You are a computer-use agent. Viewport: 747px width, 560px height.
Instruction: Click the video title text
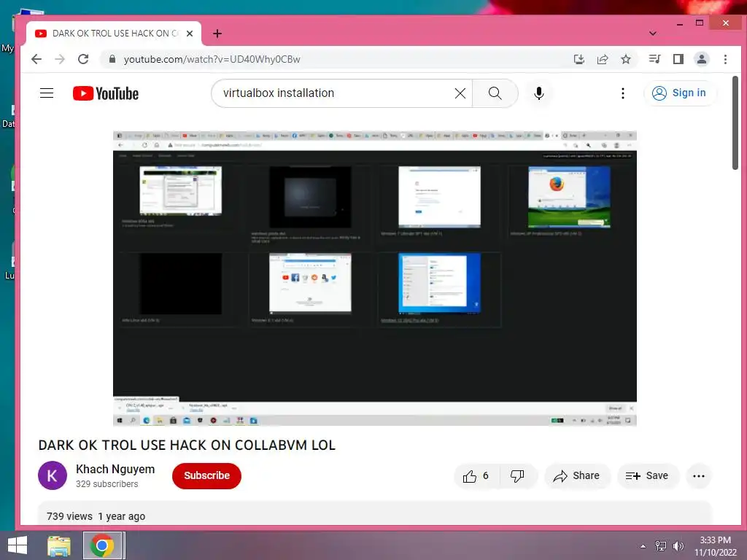click(187, 446)
